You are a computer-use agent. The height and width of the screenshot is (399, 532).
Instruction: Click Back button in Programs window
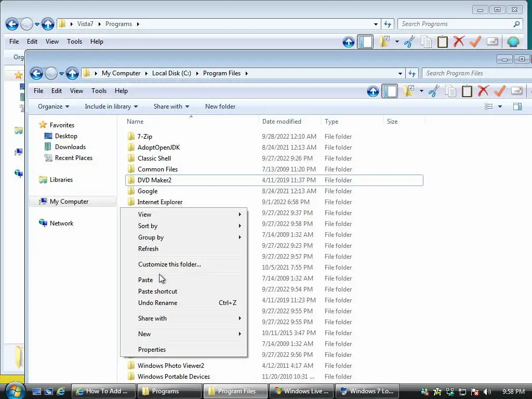12,24
